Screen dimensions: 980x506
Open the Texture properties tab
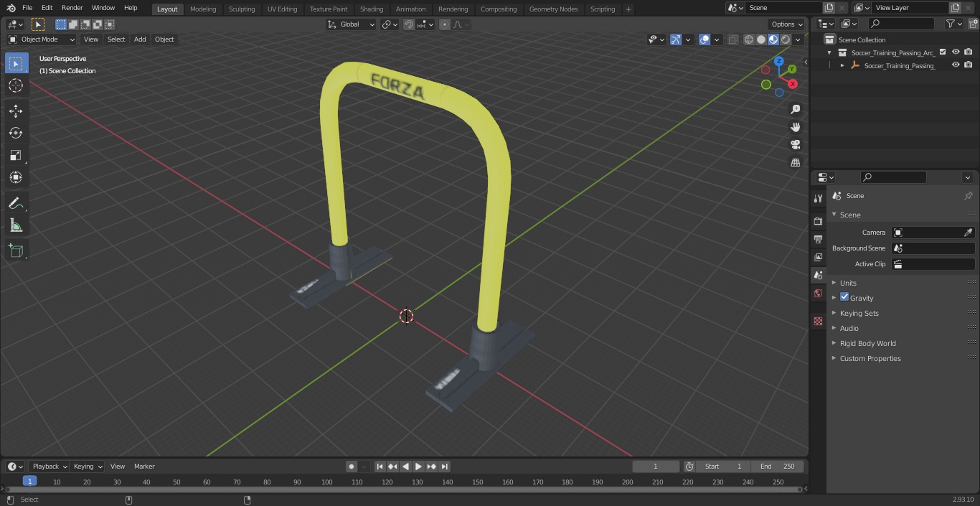818,321
